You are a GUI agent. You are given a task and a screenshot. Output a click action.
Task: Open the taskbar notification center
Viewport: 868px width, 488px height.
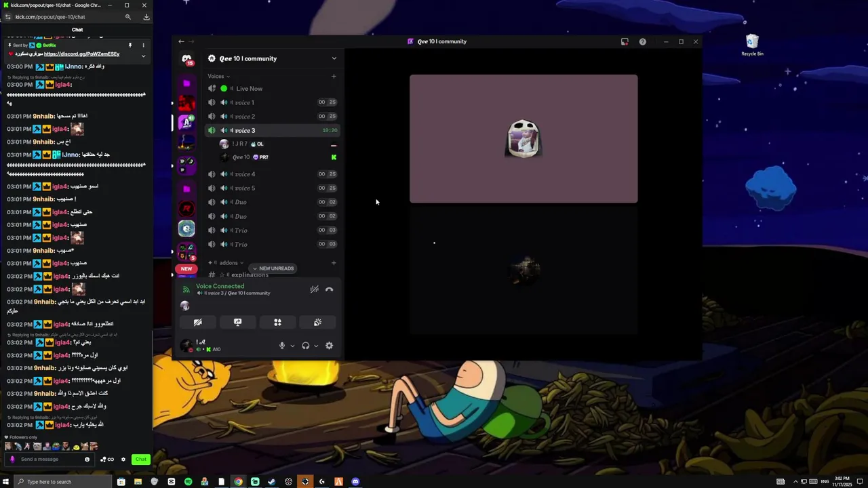click(x=860, y=482)
